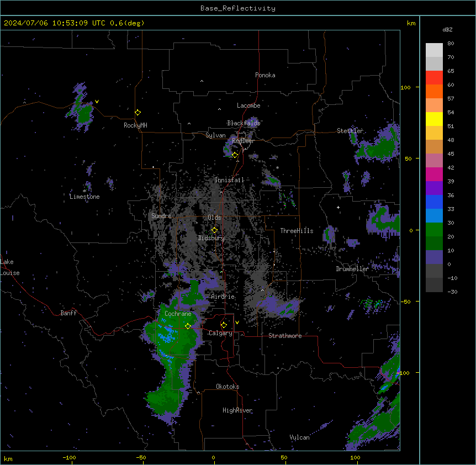
Task: Select the Olds town label
Action: click(214, 218)
